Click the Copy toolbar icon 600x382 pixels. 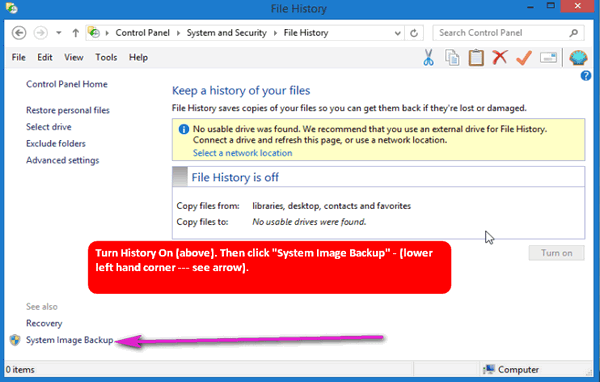click(x=452, y=58)
